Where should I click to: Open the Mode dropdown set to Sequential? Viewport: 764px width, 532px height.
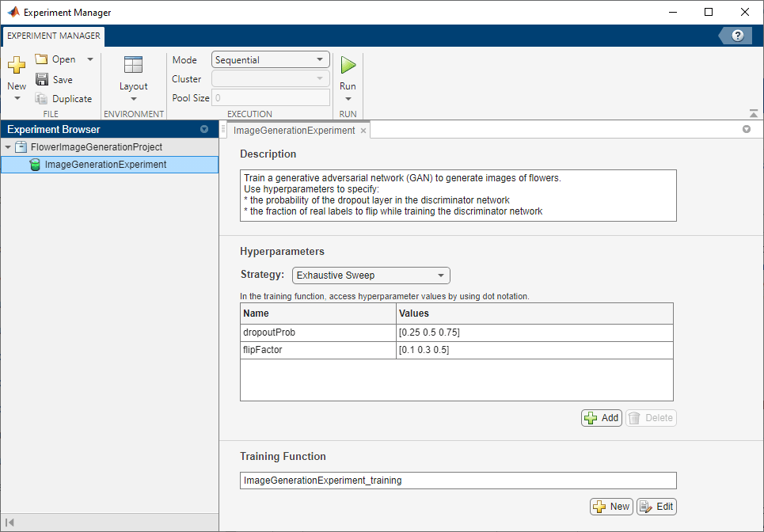(271, 59)
